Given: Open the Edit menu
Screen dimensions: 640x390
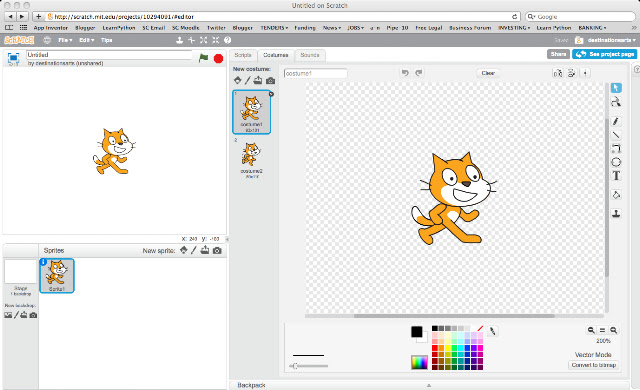Looking at the screenshot, I should [x=86, y=40].
